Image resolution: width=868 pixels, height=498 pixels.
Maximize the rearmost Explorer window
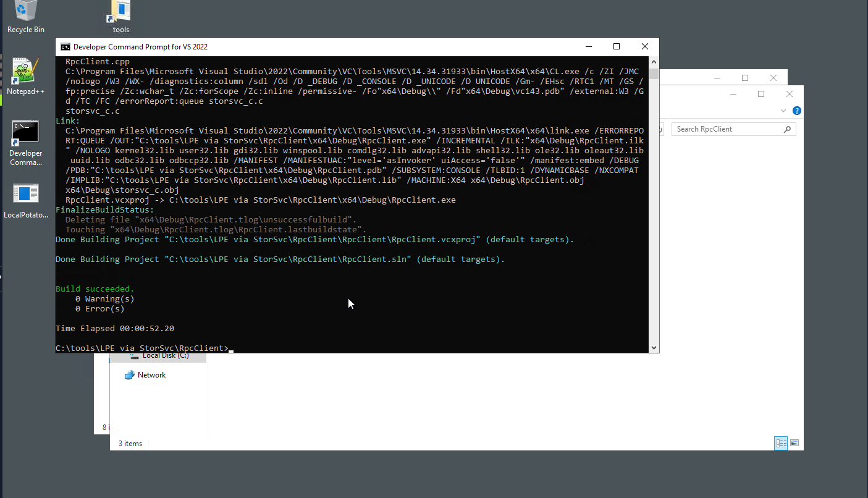[745, 78]
